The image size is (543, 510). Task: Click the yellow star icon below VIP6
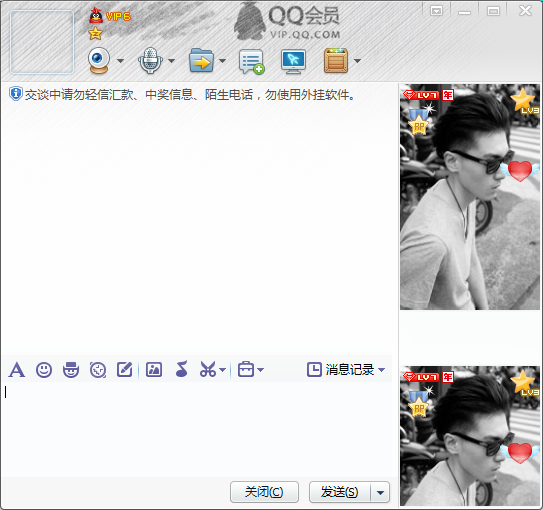95,34
